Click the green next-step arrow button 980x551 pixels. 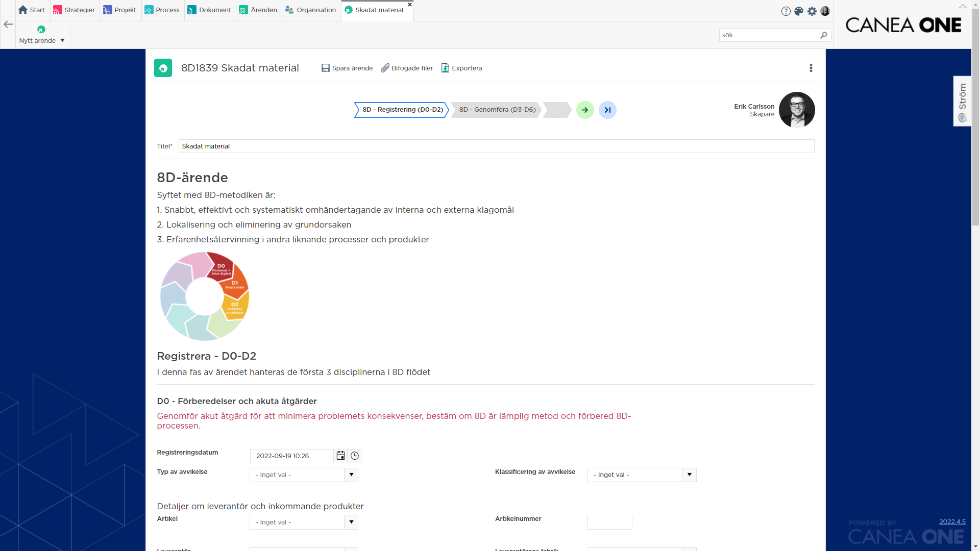pyautogui.click(x=585, y=110)
